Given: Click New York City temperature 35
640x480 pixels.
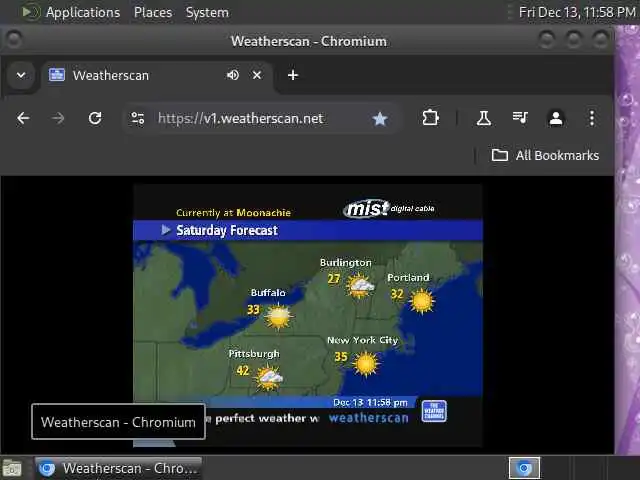Looking at the screenshot, I should (341, 357).
